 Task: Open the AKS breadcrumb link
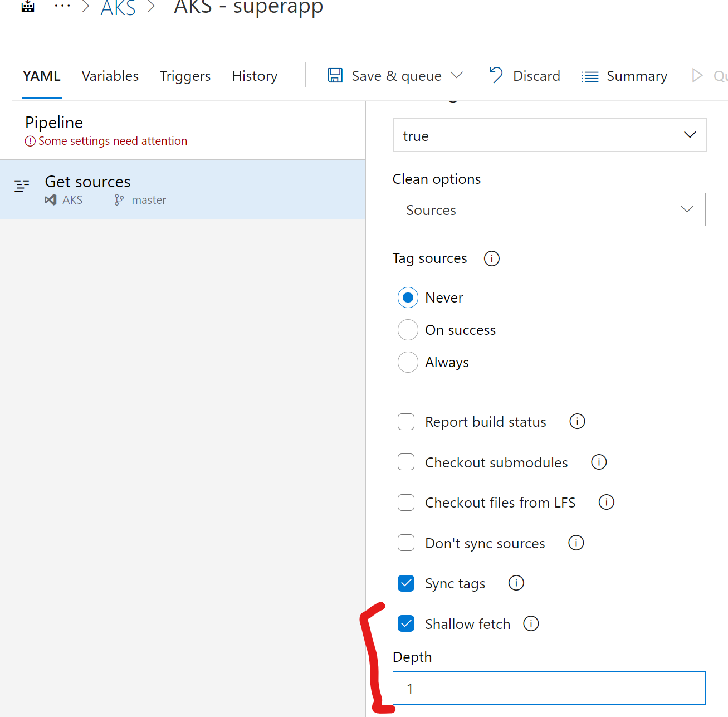(x=118, y=8)
